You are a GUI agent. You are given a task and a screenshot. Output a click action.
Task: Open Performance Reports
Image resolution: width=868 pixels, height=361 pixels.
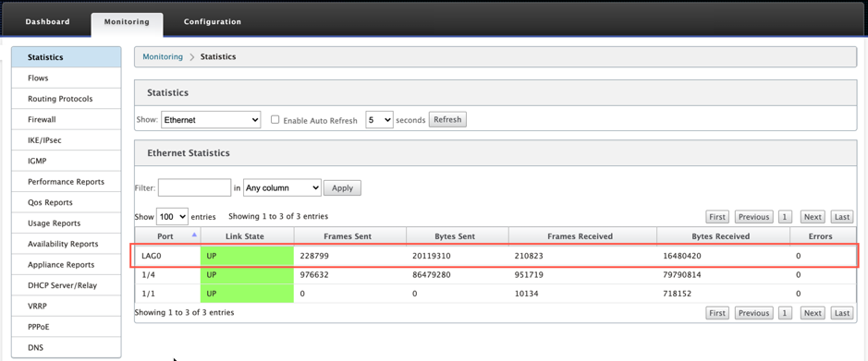point(67,182)
